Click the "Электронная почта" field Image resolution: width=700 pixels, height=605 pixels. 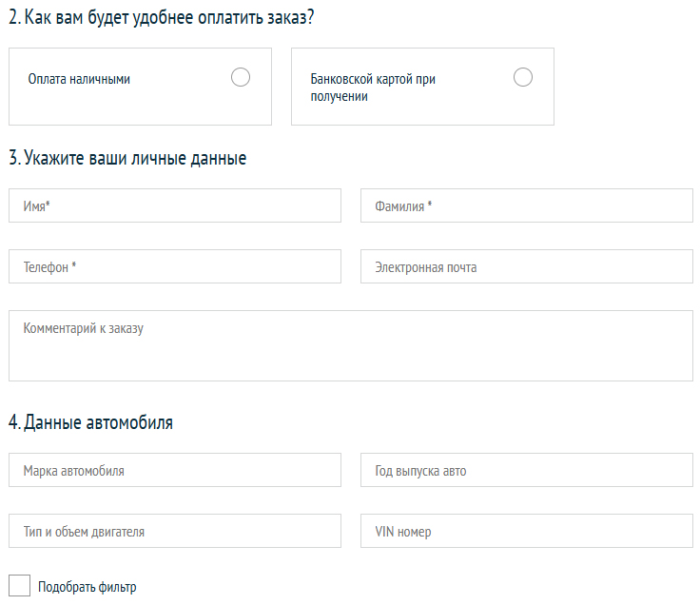[527, 266]
